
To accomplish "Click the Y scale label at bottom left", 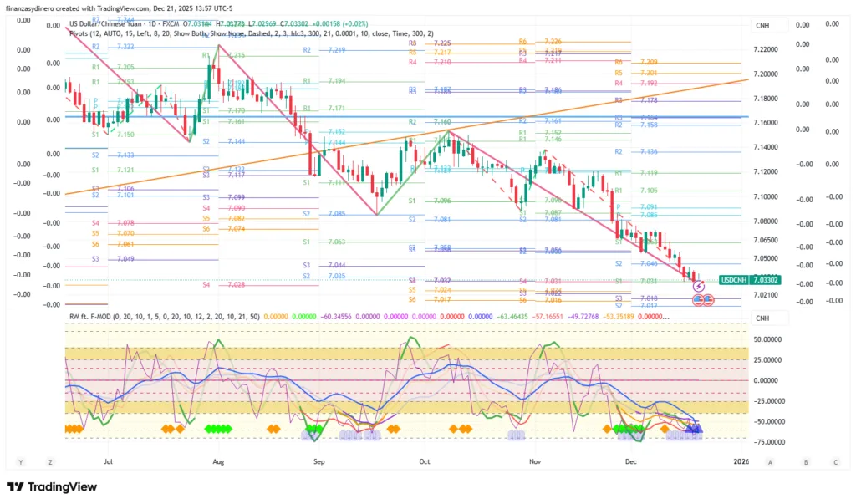I will (x=21, y=461).
